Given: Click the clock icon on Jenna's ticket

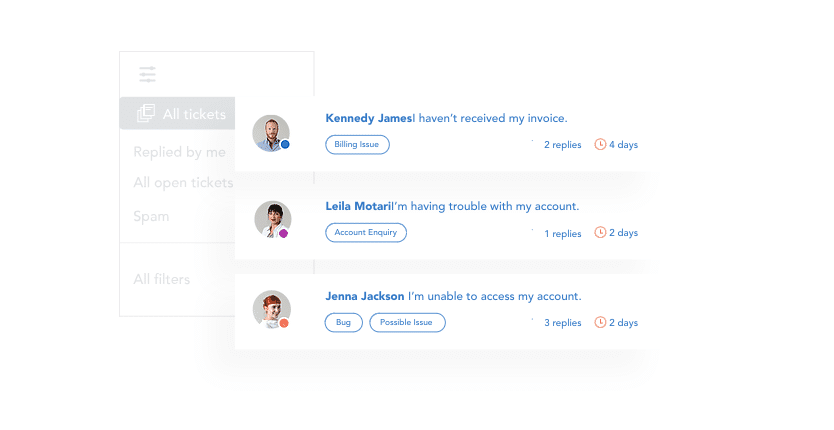Looking at the screenshot, I should pyautogui.click(x=600, y=322).
